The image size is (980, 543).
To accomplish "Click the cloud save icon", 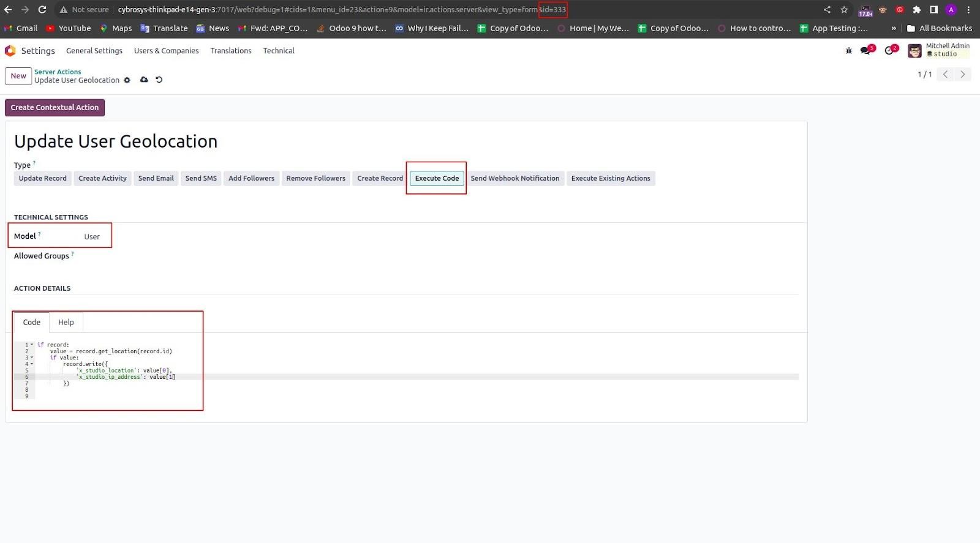I will 144,80.
